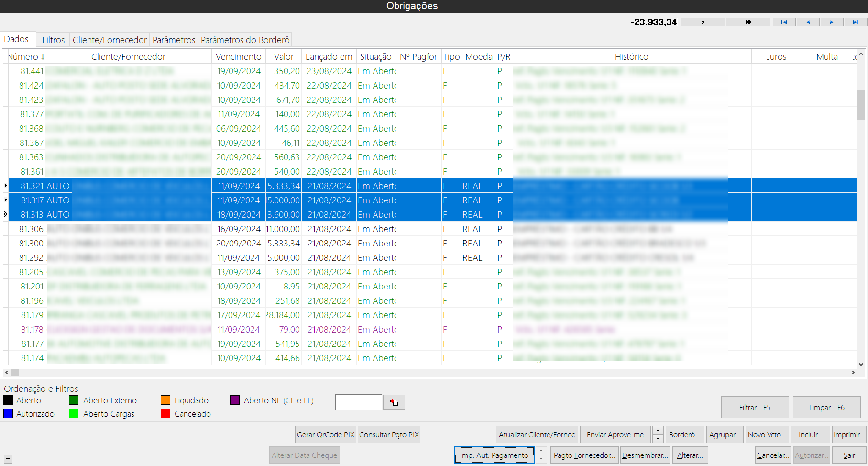Click the bright green Aberto Cargas swatch

point(74,414)
